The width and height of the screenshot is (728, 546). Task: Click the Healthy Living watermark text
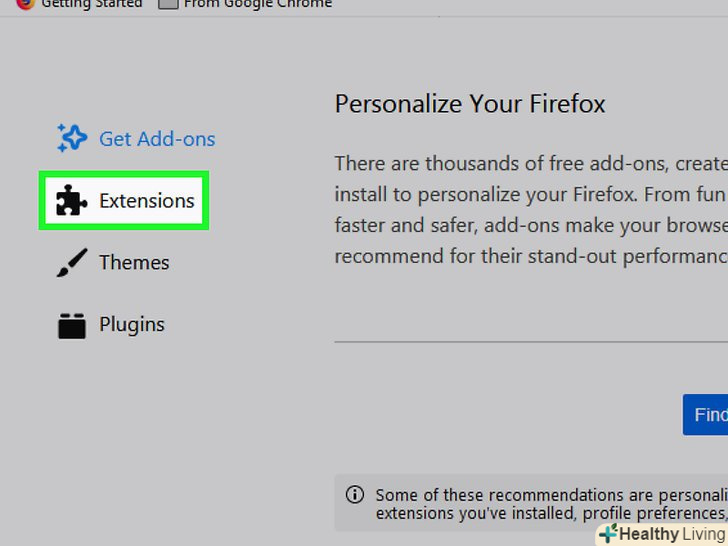[x=672, y=534]
